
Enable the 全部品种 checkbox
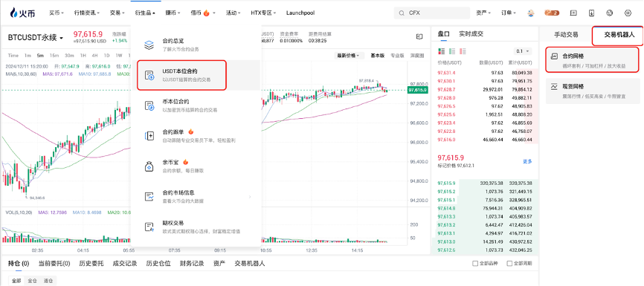(x=475, y=264)
